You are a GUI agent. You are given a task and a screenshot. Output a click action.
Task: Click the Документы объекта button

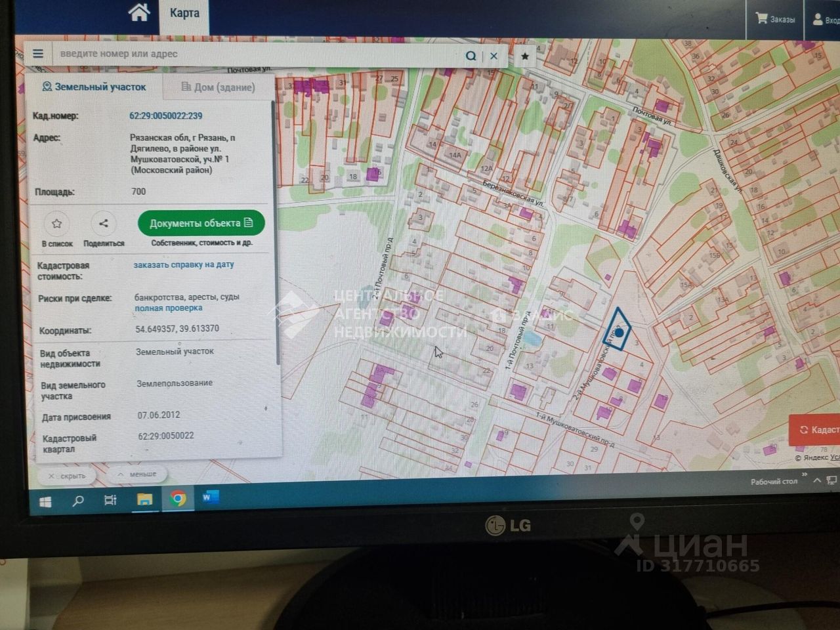pos(201,223)
